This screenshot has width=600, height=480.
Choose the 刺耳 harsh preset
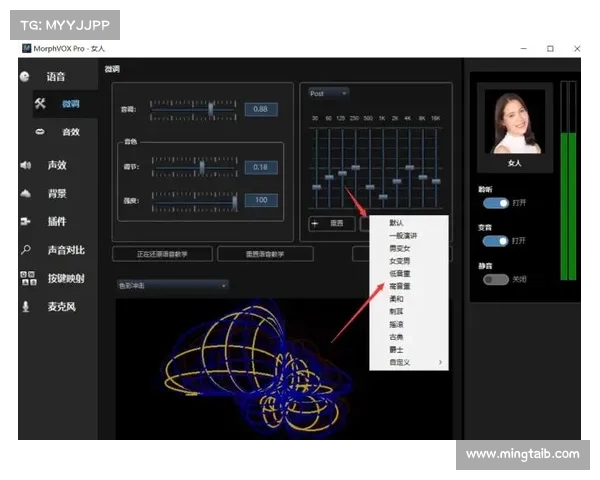[409, 311]
